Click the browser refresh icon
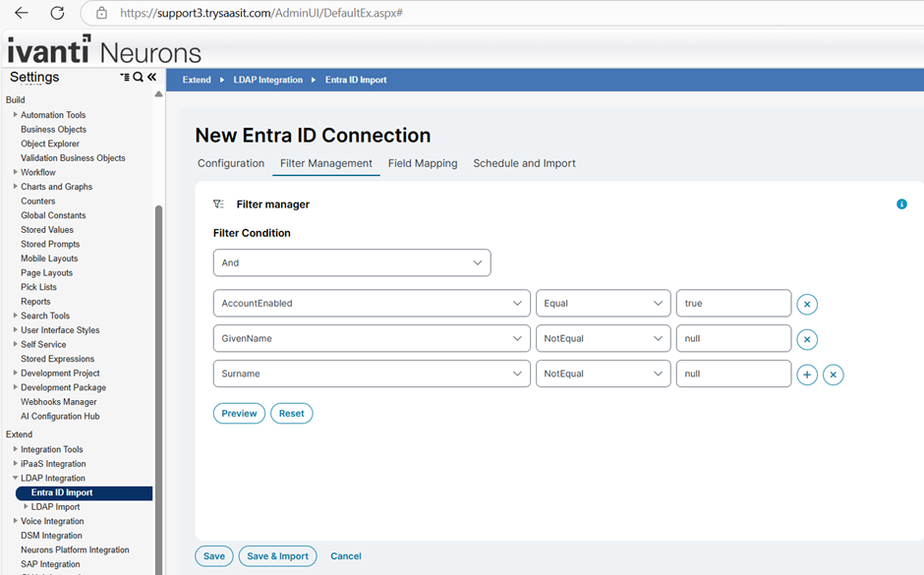 click(x=57, y=14)
